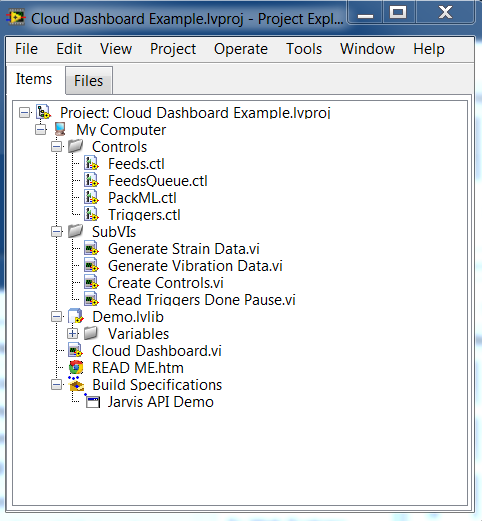This screenshot has height=521, width=482.
Task: Click the Cloud Dashboard.vi file icon
Action: click(x=76, y=350)
